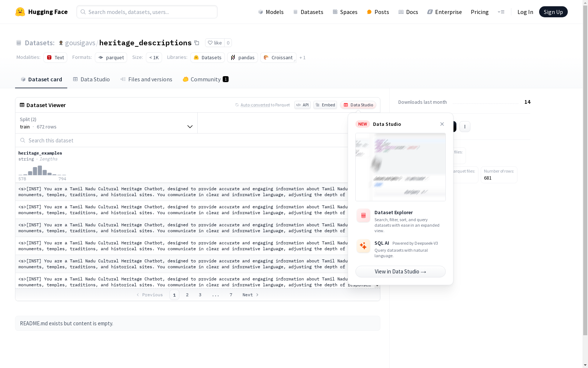The height and width of the screenshot is (368, 588).
Task: Show the +1 additional libraries
Action: click(302, 57)
